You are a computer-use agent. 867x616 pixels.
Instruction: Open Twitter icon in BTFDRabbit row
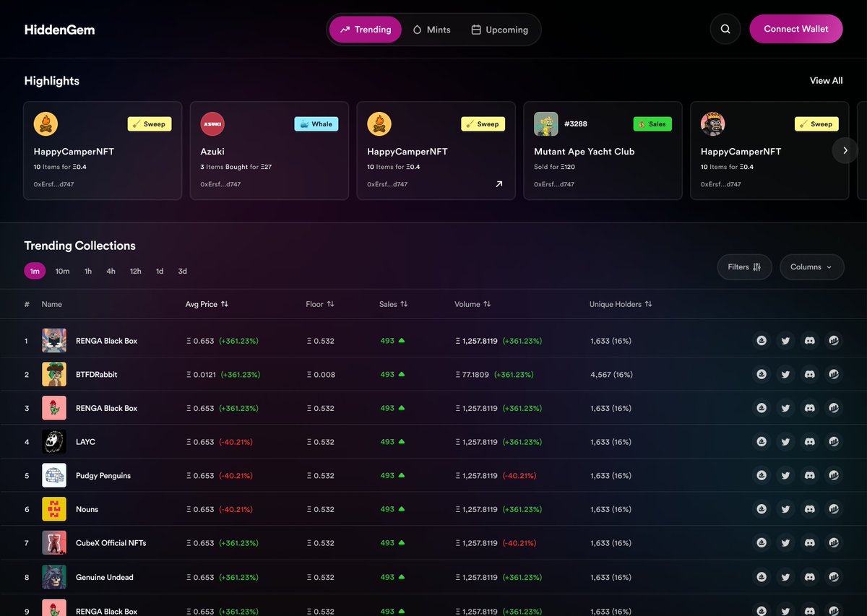(x=786, y=374)
